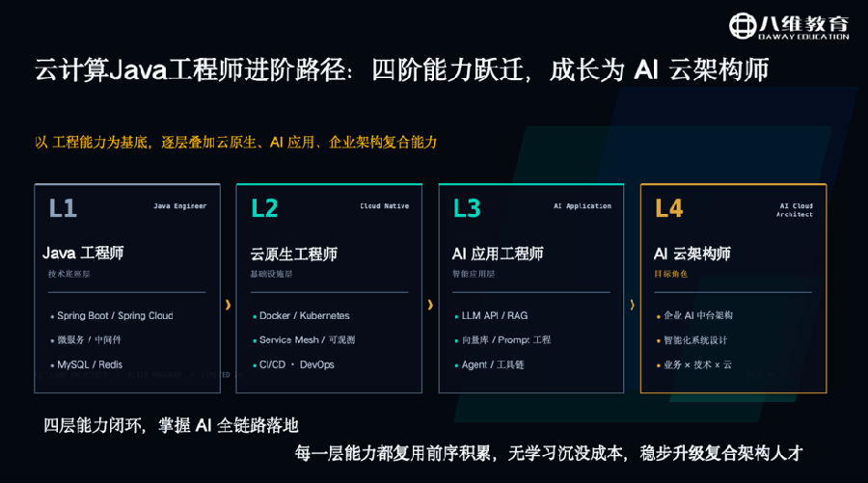The width and height of the screenshot is (868, 483).
Task: Click the teal L3 level label
Action: 467,208
